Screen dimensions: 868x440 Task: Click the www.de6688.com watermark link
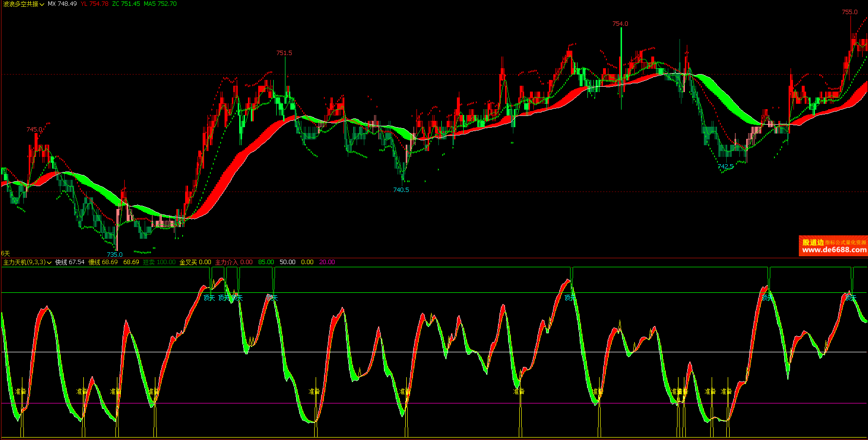834,250
